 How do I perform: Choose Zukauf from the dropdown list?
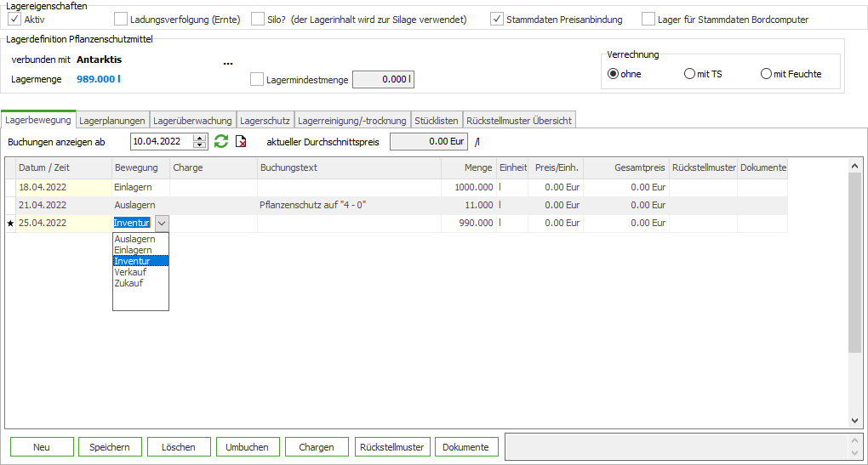(x=128, y=283)
